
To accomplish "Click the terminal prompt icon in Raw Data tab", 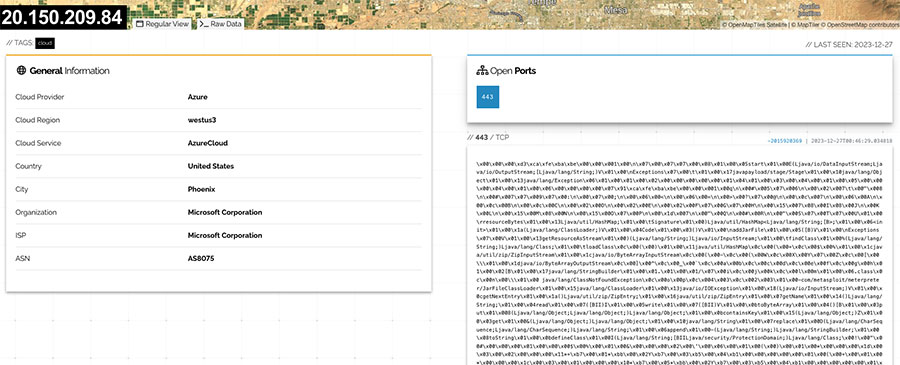I will 204,24.
